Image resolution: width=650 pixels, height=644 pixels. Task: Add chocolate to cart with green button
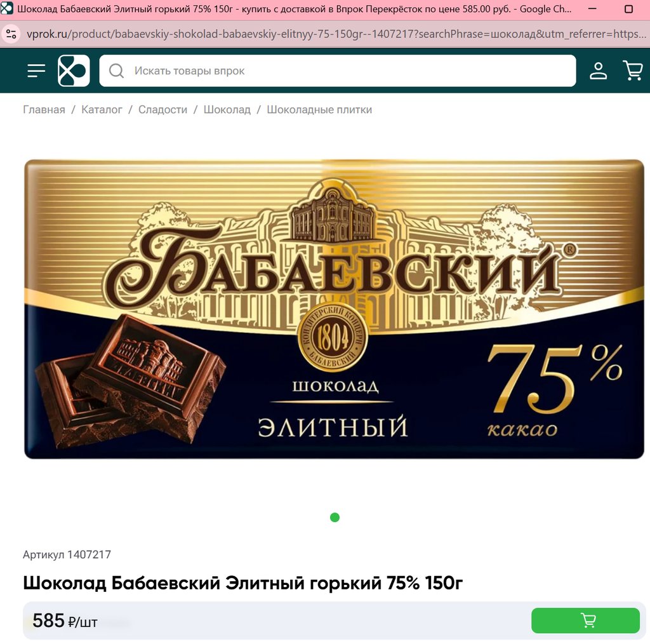pos(585,621)
